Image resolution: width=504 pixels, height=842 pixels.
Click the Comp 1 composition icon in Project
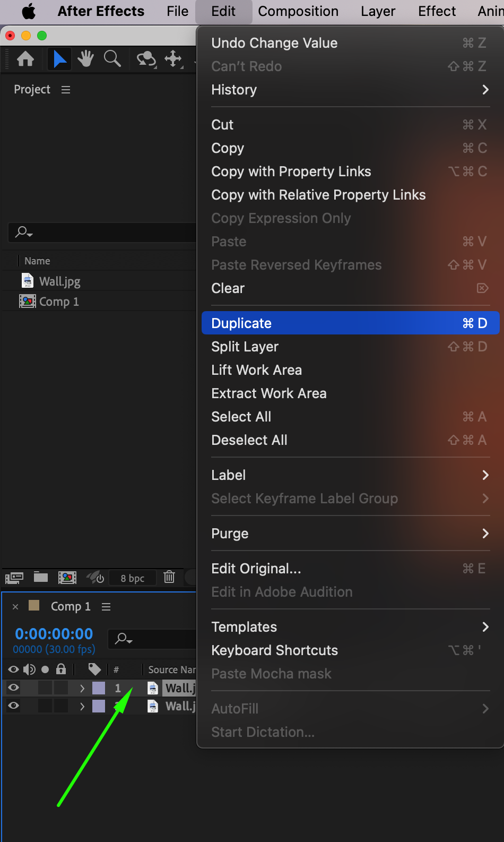pyautogui.click(x=28, y=301)
